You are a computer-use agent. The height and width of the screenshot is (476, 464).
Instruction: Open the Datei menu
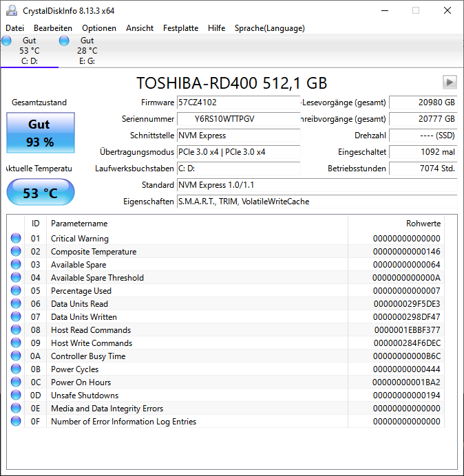[14, 28]
